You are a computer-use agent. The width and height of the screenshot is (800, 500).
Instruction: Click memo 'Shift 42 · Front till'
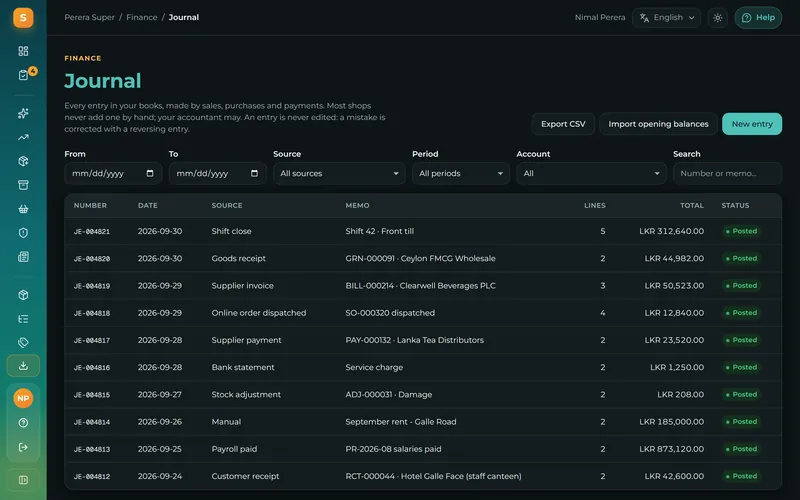pos(380,231)
